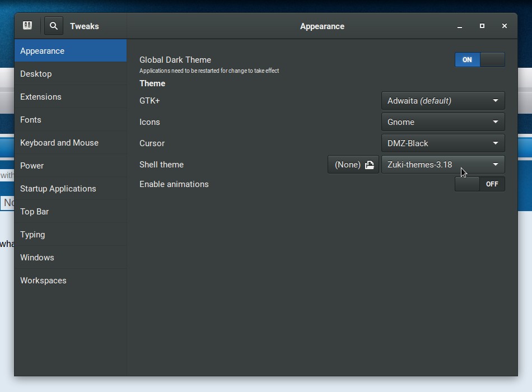Open search with the magnifier icon

pyautogui.click(x=54, y=26)
